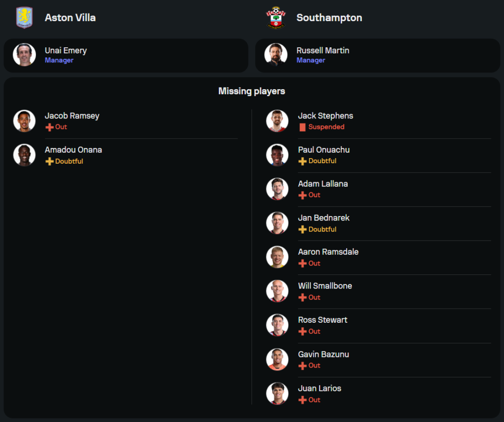
Task: Click the Jacob Ramsey player name
Action: 72,116
